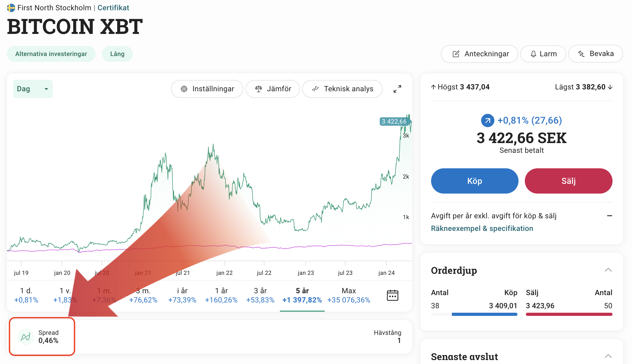Open the calendar date range picker
632x364 pixels.
coord(392,295)
